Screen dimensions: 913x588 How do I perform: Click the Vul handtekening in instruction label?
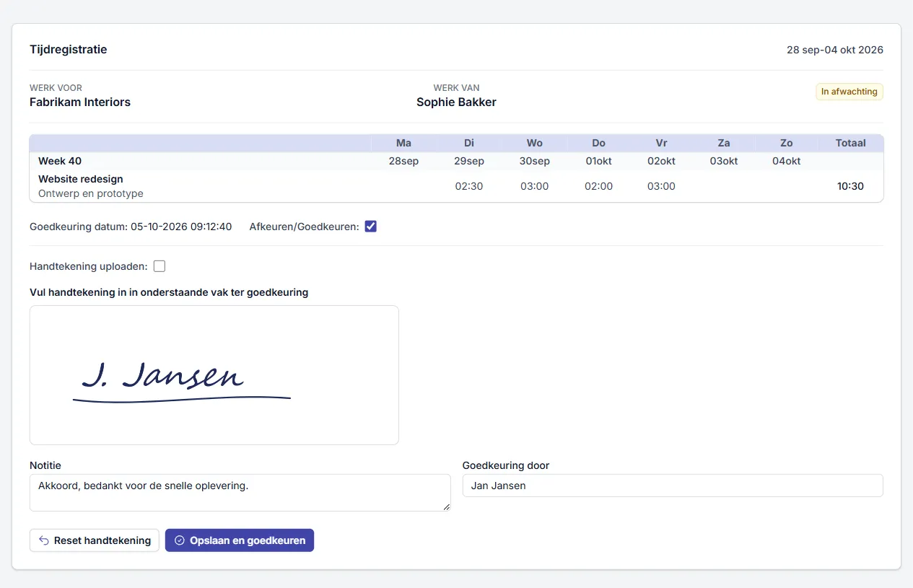click(169, 292)
